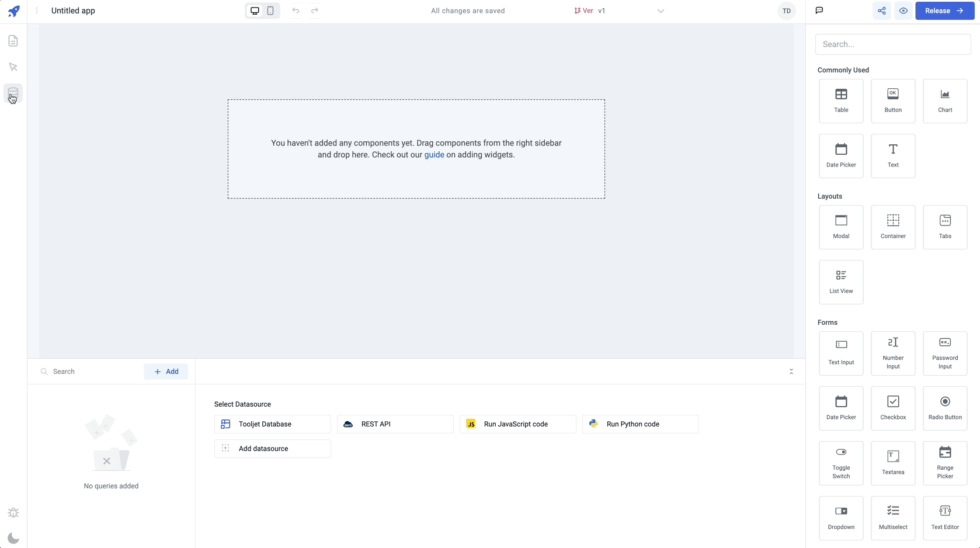This screenshot has height=548, width=980.
Task: Click the Release button
Action: pos(944,11)
